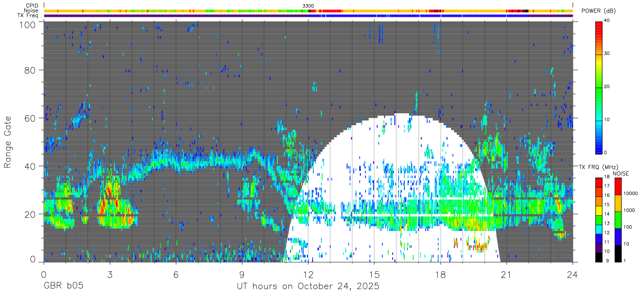Click the 100 range gate tick label
Viewport: 644px width, 297px height.
[28, 25]
